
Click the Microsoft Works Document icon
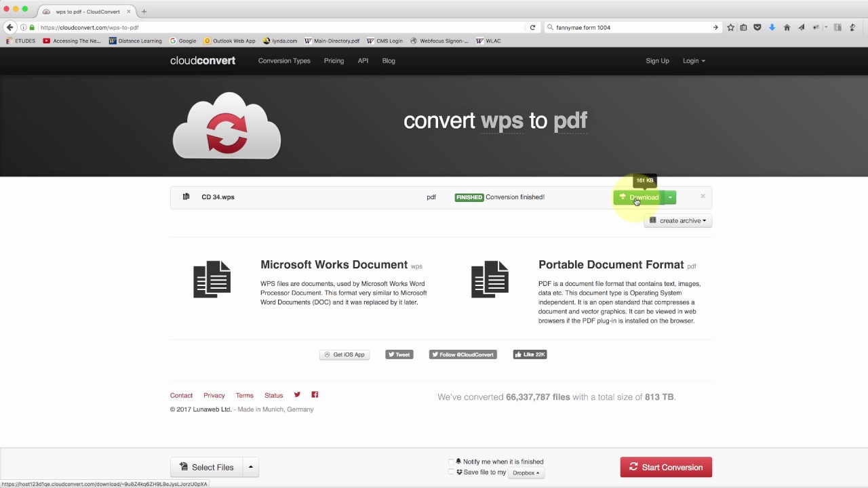212,279
